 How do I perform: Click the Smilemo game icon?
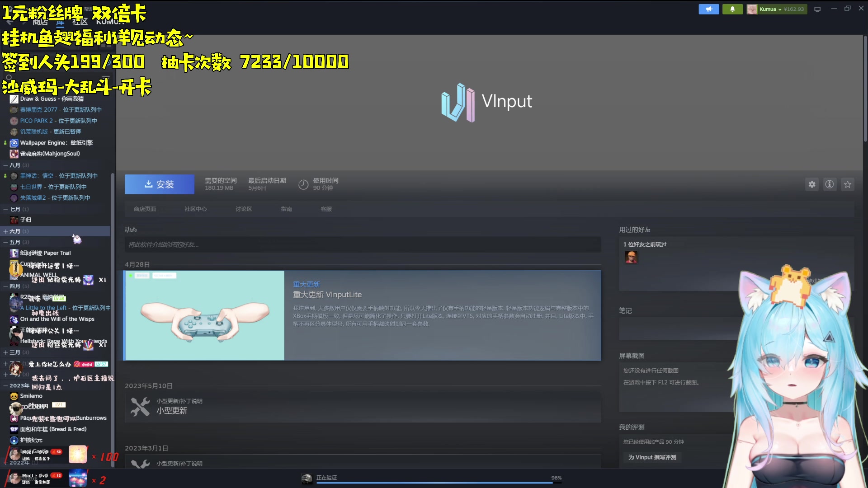pos(14,396)
